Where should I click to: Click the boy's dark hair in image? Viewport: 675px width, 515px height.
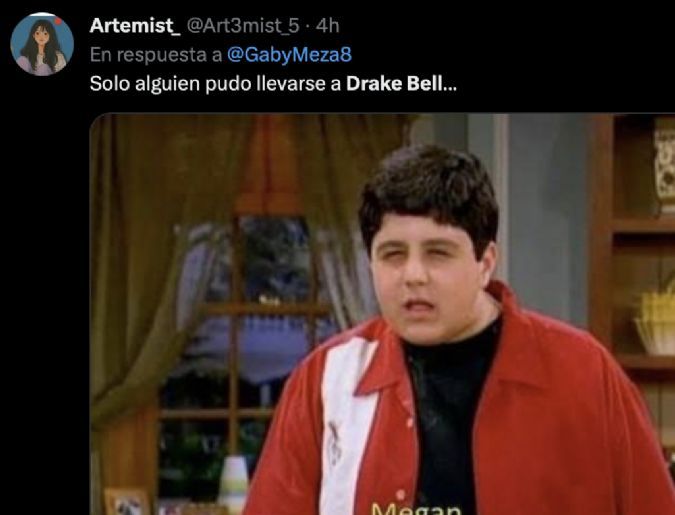pos(430,189)
